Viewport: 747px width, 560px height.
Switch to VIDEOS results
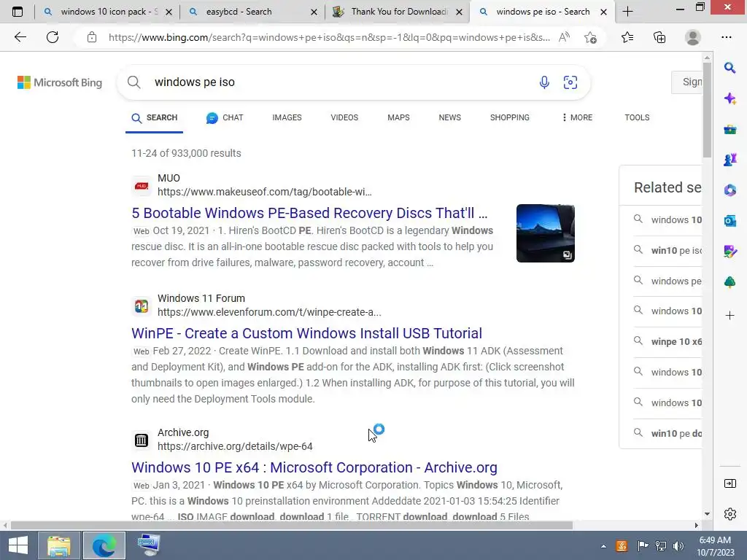pos(344,117)
